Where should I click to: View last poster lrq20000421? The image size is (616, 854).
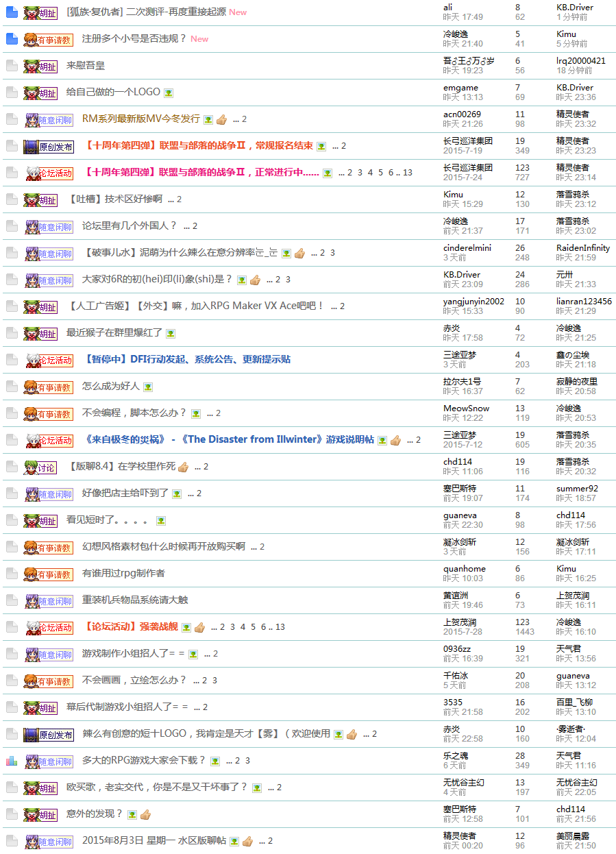point(581,61)
